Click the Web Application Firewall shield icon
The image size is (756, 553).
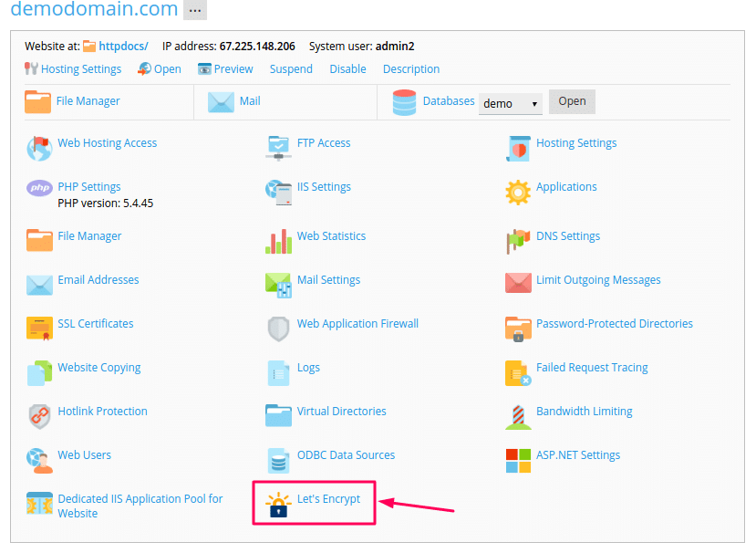[x=279, y=329]
